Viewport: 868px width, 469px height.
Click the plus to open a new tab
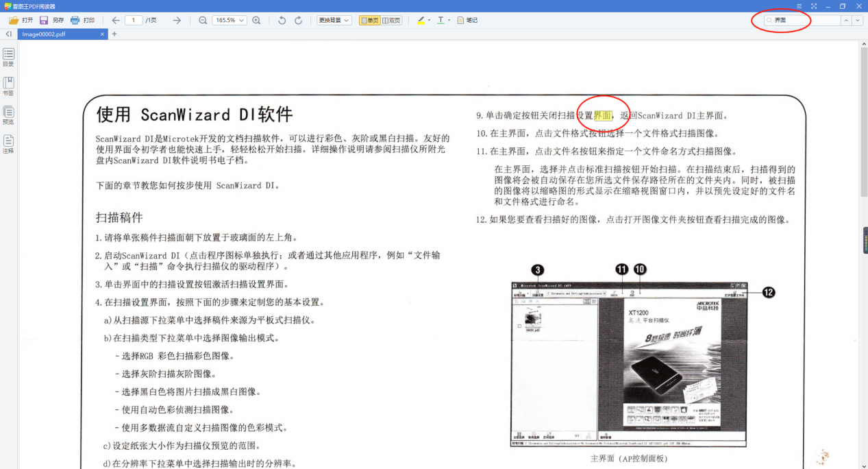114,33
